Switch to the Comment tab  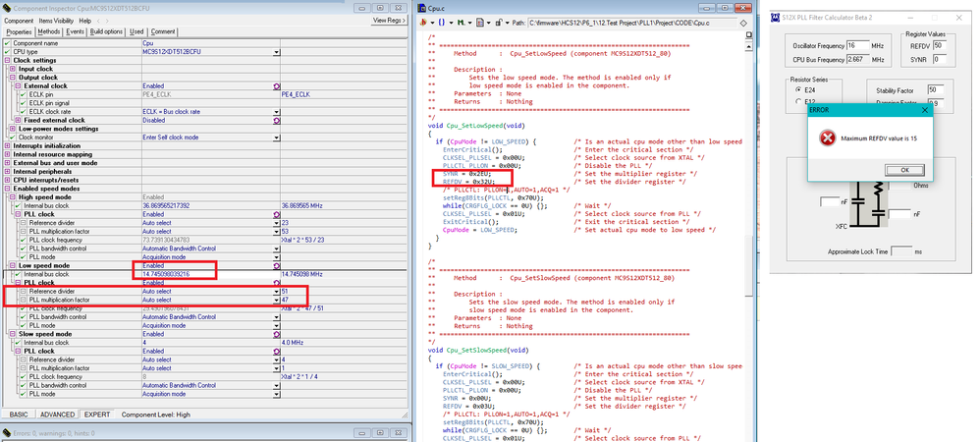click(162, 31)
